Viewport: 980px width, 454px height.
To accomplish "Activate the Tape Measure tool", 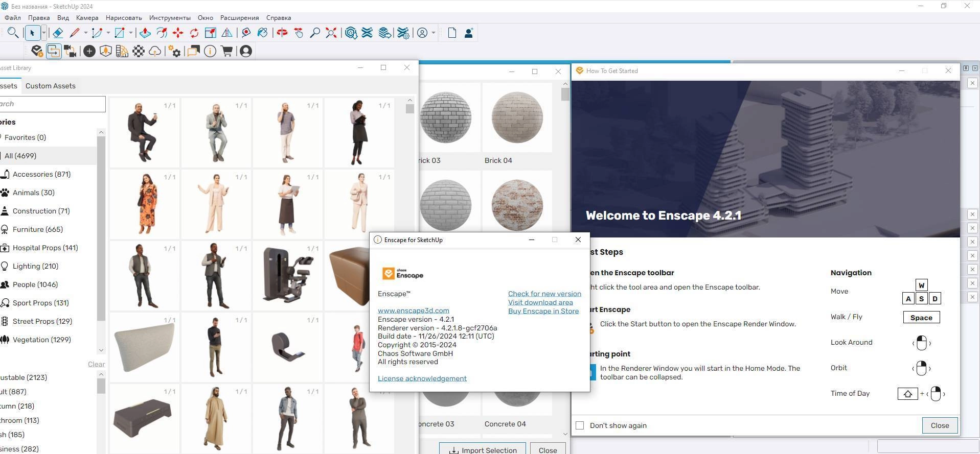I will [x=246, y=33].
